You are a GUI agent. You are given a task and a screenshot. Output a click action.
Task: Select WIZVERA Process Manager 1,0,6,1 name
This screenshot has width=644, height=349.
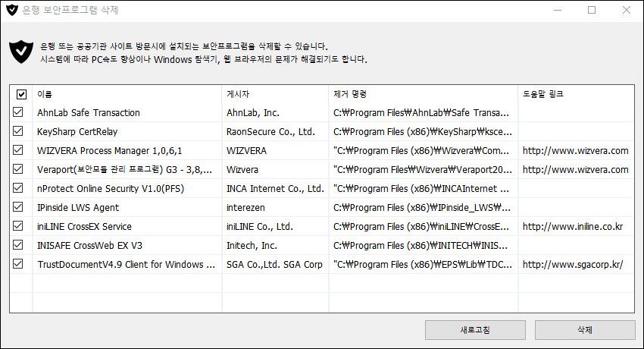coord(109,151)
